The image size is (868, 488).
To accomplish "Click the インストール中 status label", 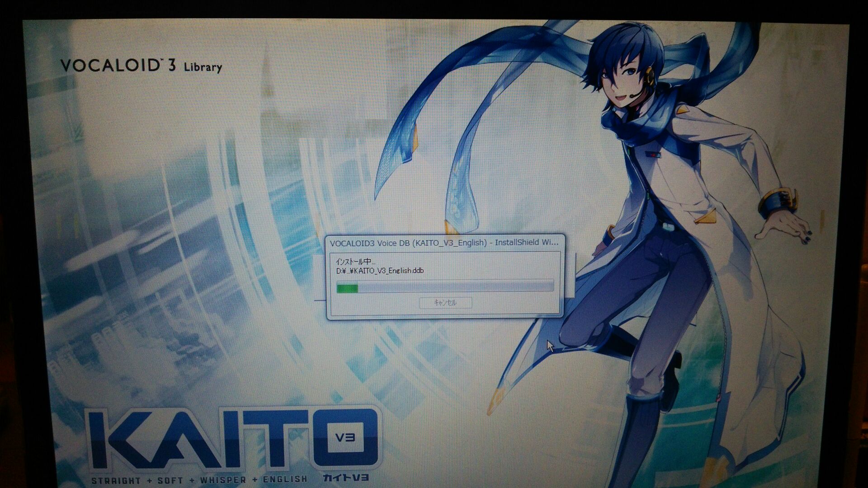I will (x=355, y=261).
